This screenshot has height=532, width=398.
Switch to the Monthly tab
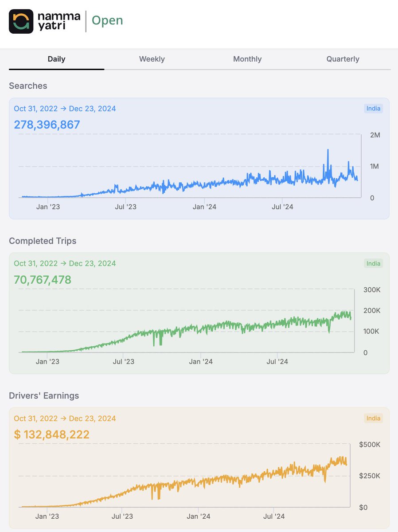pos(247,59)
